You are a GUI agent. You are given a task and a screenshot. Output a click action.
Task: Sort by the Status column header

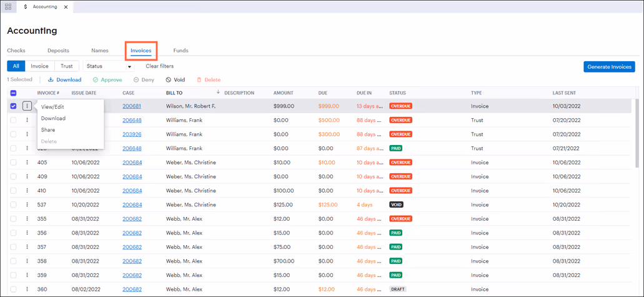click(397, 93)
